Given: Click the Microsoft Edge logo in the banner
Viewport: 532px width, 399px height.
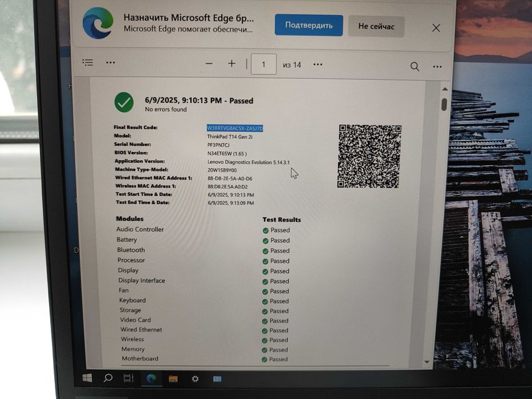Looking at the screenshot, I should tap(98, 23).
